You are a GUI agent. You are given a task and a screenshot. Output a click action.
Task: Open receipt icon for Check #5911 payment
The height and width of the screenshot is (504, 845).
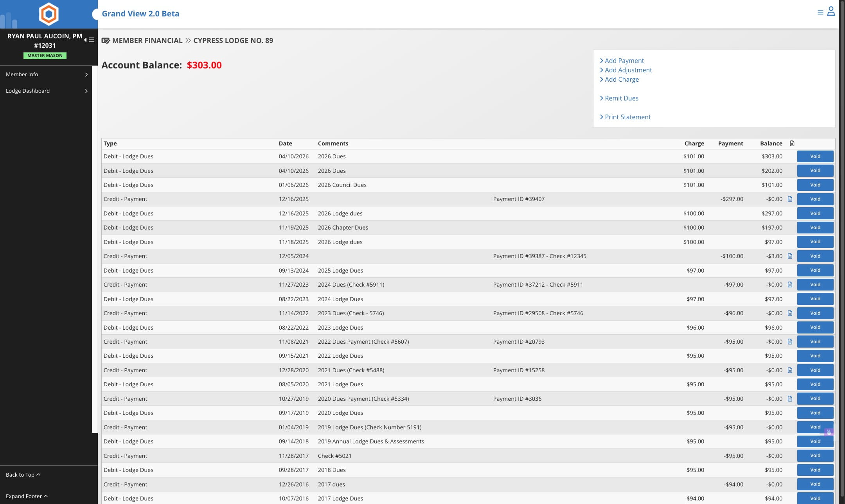pyautogui.click(x=790, y=285)
